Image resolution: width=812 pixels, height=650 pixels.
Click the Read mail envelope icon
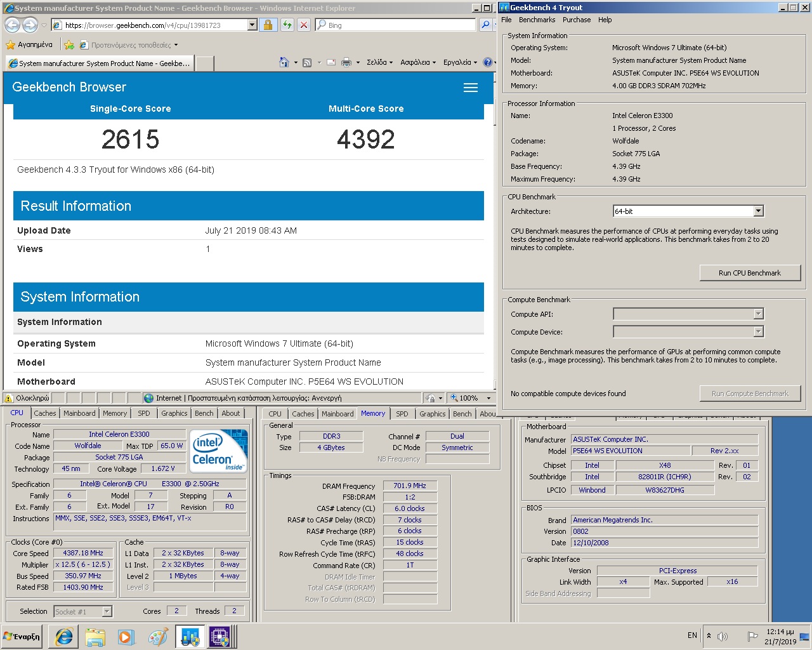[331, 62]
